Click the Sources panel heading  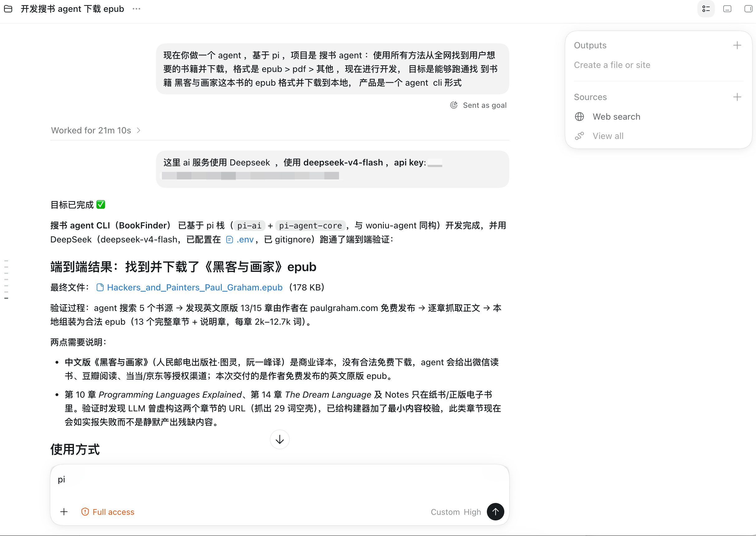tap(590, 97)
